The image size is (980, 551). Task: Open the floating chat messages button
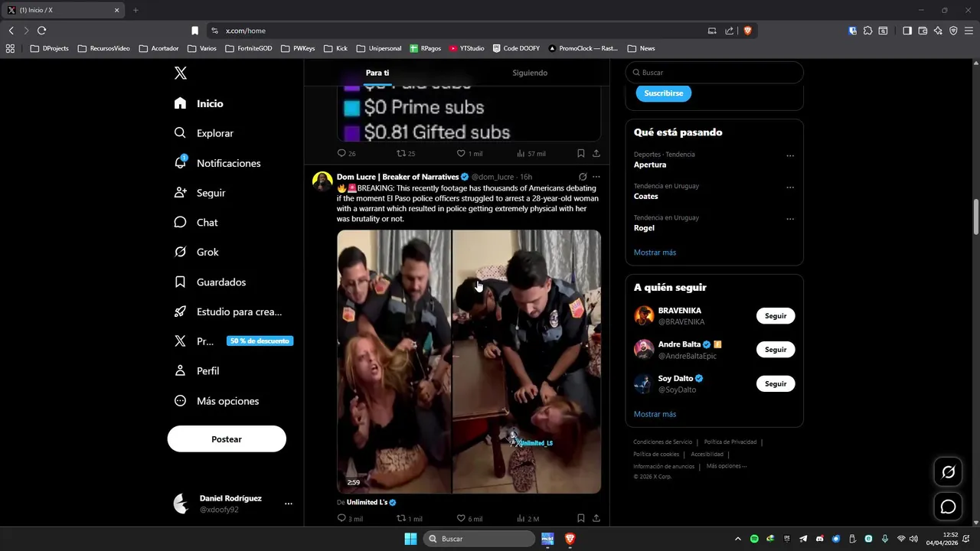tap(948, 507)
